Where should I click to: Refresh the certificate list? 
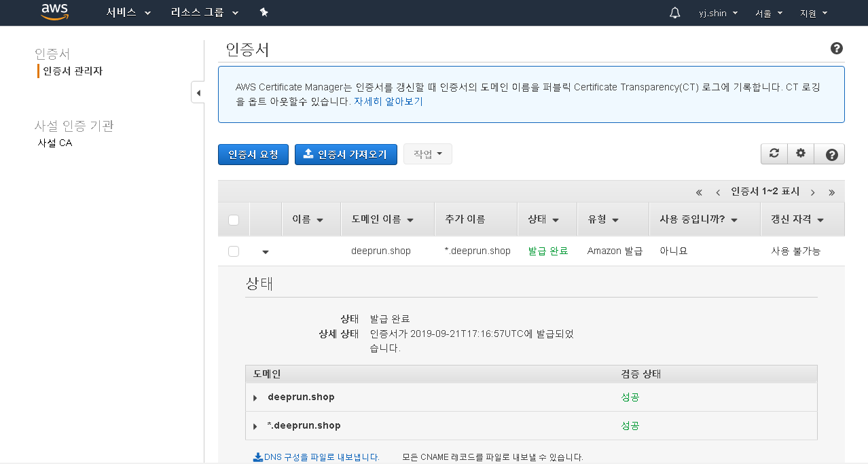[x=774, y=154]
